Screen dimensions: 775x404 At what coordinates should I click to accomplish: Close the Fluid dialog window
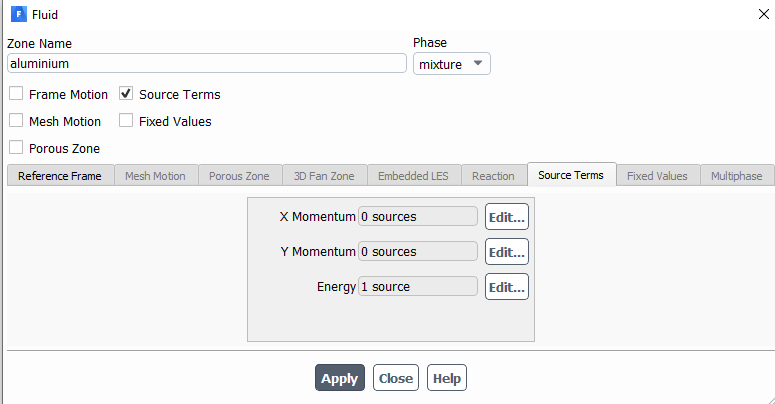(764, 14)
